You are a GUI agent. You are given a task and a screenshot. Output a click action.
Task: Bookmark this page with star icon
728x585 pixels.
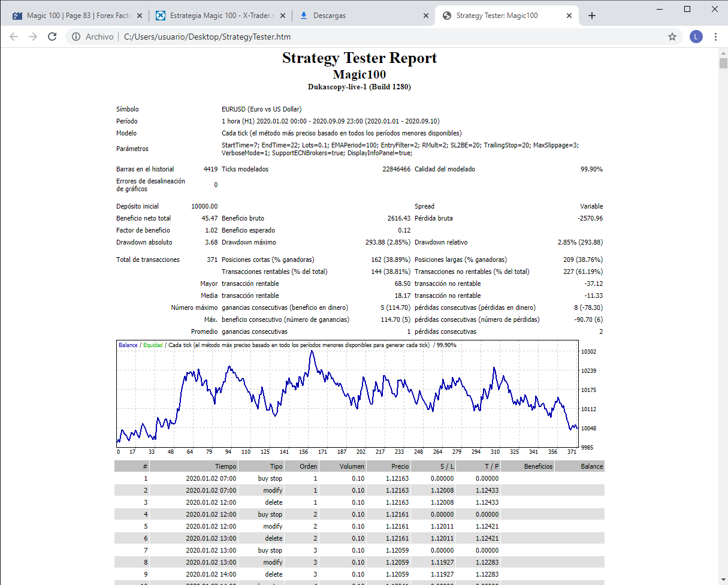tap(672, 37)
